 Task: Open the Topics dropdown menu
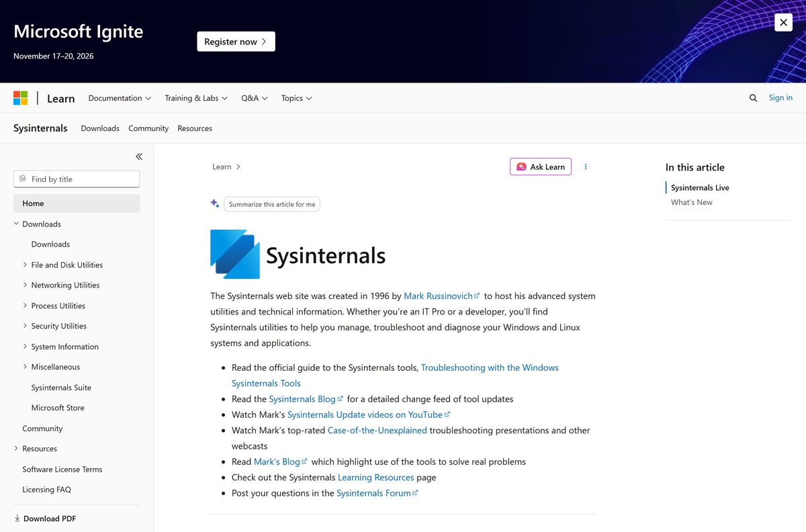[297, 98]
